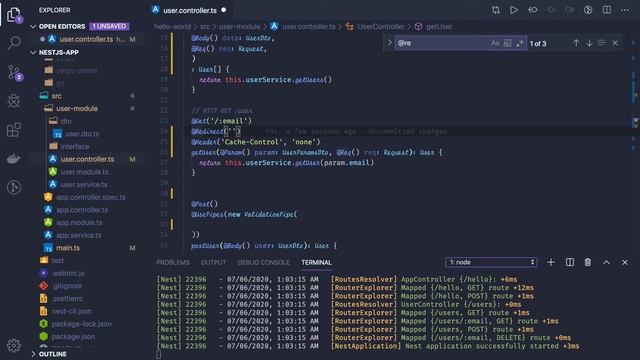Click the compare changes icon in editor toolbar
Viewport: 640px width, 360px height.
click(x=496, y=10)
